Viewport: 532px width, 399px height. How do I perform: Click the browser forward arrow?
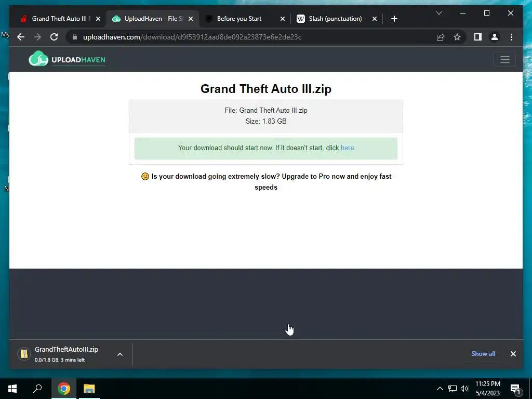pos(37,37)
